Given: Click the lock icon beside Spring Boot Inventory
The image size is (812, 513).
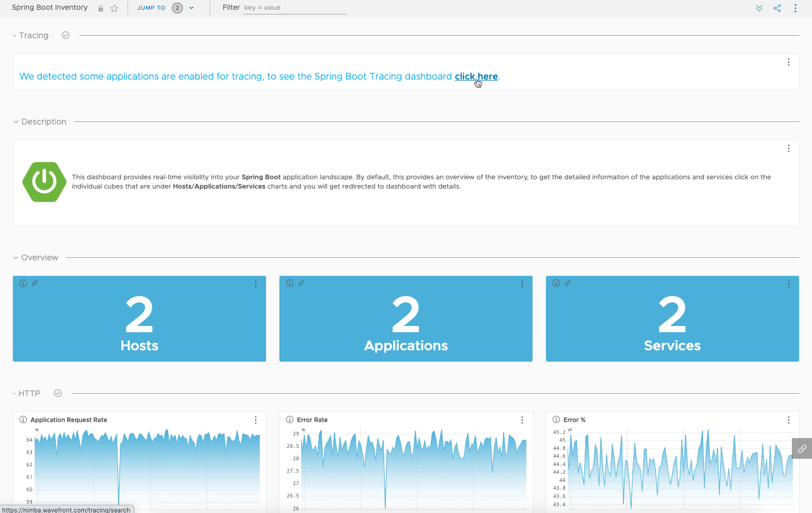Looking at the screenshot, I should (x=101, y=8).
